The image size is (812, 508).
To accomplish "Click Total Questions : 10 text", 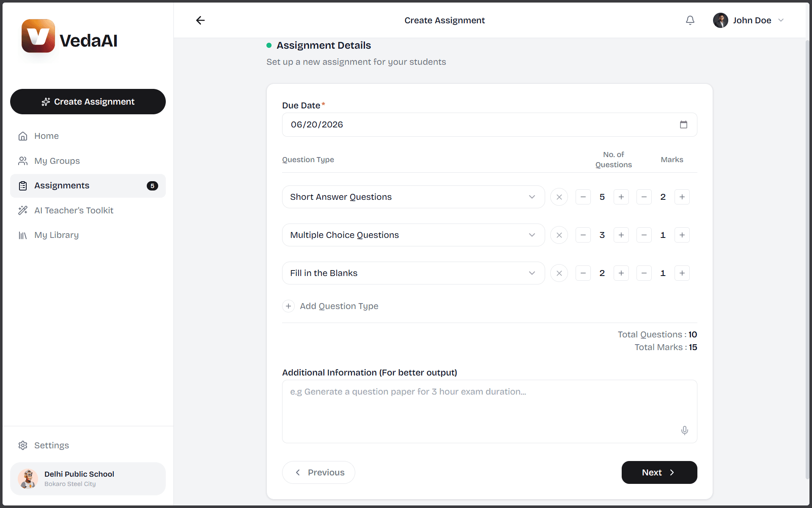I will click(657, 334).
